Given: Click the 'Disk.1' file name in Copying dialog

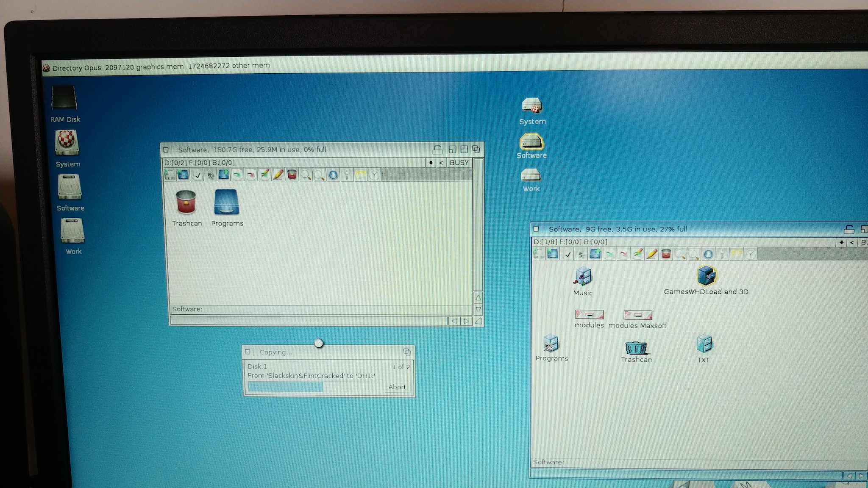Looking at the screenshot, I should pos(257,366).
